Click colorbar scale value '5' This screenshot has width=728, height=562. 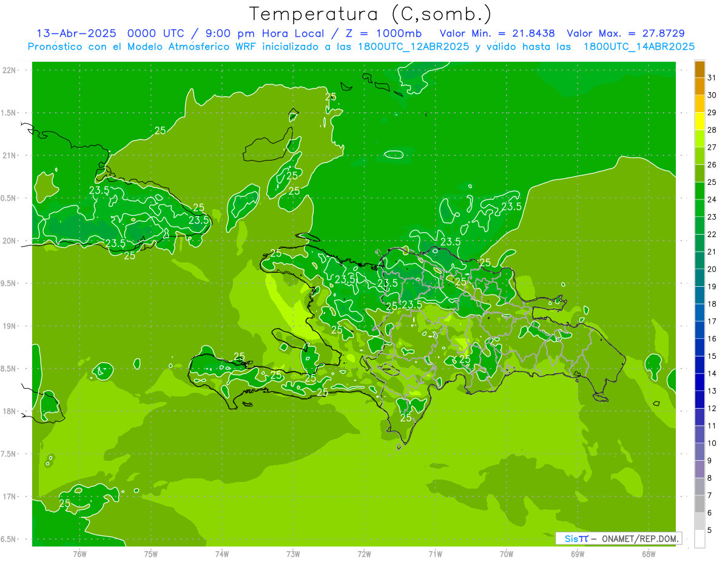pyautogui.click(x=710, y=530)
